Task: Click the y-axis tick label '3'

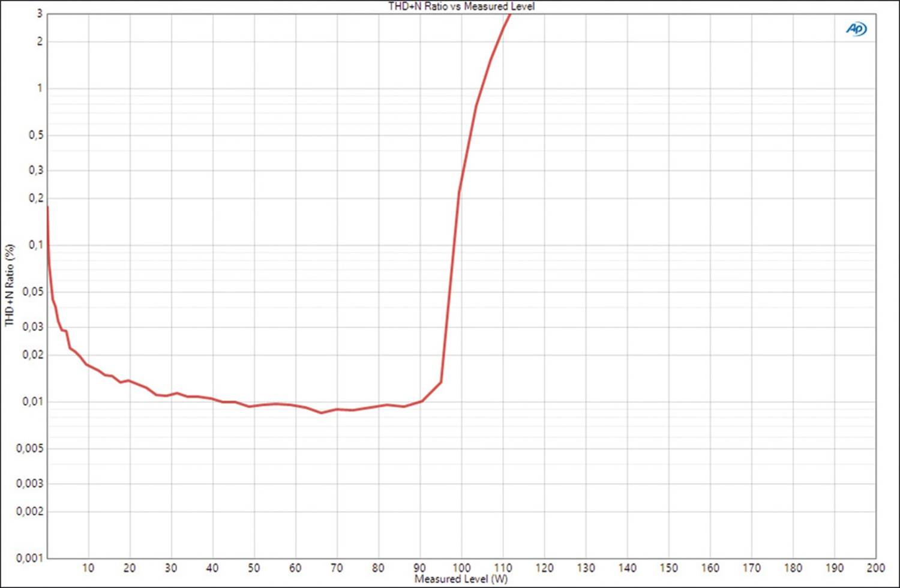Action: click(40, 13)
